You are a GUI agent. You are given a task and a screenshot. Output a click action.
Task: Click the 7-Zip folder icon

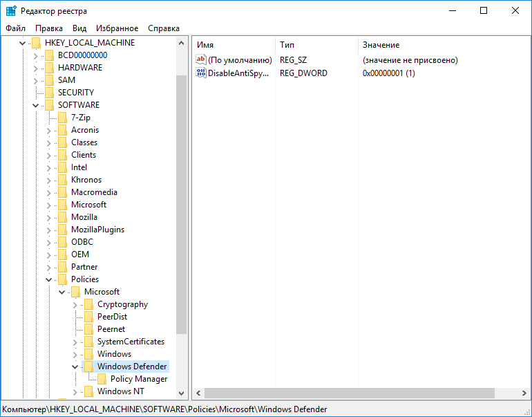point(61,118)
